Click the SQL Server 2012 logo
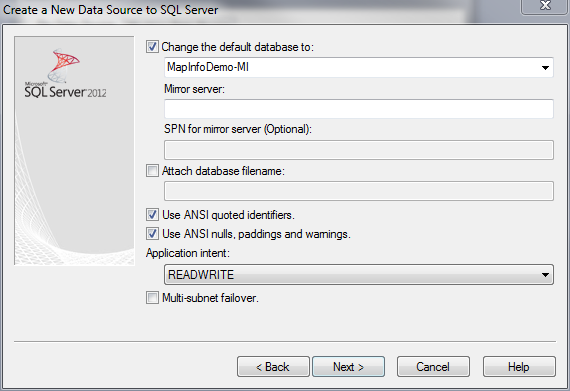 pos(65,73)
